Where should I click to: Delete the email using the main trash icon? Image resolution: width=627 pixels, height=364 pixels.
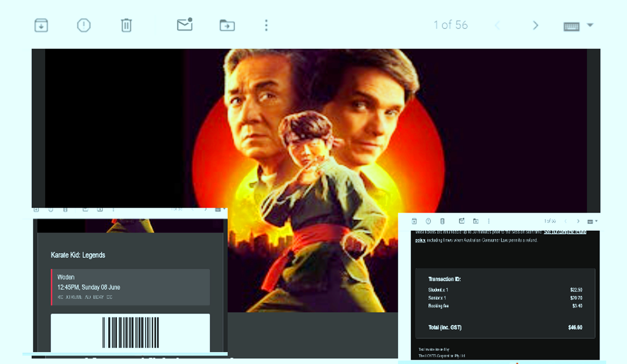click(126, 25)
